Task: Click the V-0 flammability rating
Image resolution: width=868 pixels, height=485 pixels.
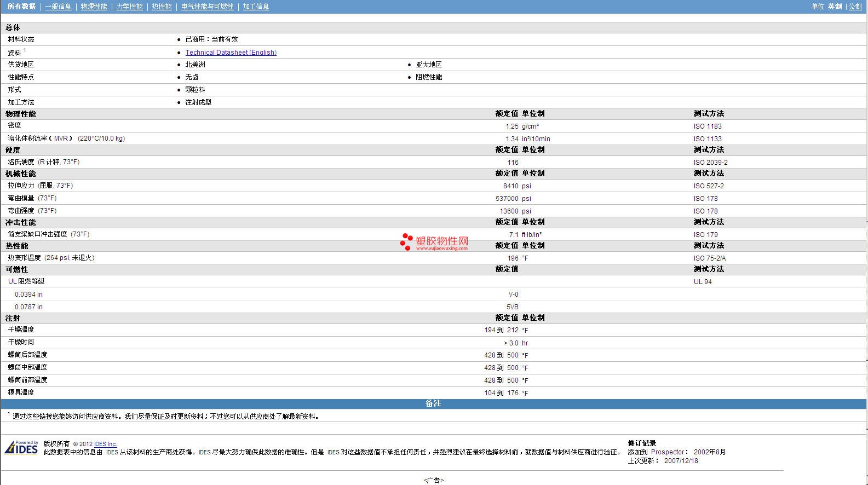Action: 513,295
